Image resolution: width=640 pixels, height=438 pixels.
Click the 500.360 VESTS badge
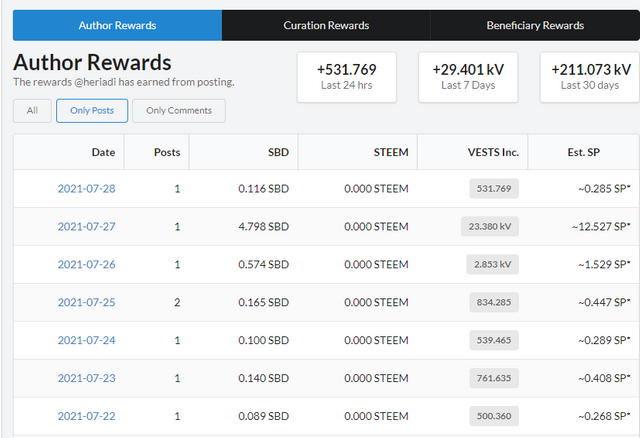point(494,416)
